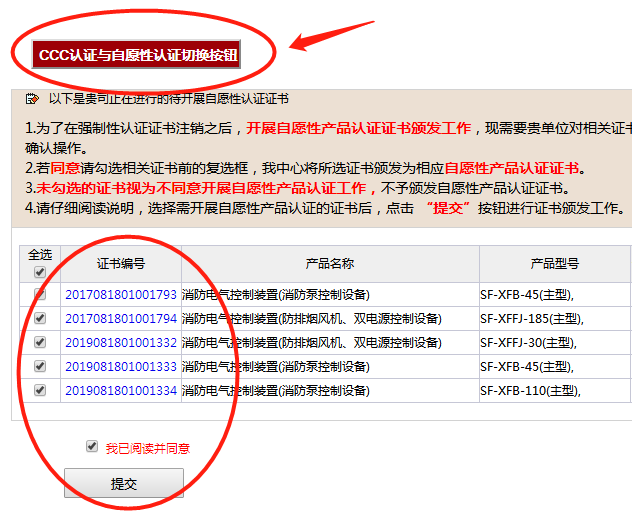632x513 pixels.
Task: Toggle the checkbox for certificate 2019081801001333
Action: pyautogui.click(x=40, y=367)
